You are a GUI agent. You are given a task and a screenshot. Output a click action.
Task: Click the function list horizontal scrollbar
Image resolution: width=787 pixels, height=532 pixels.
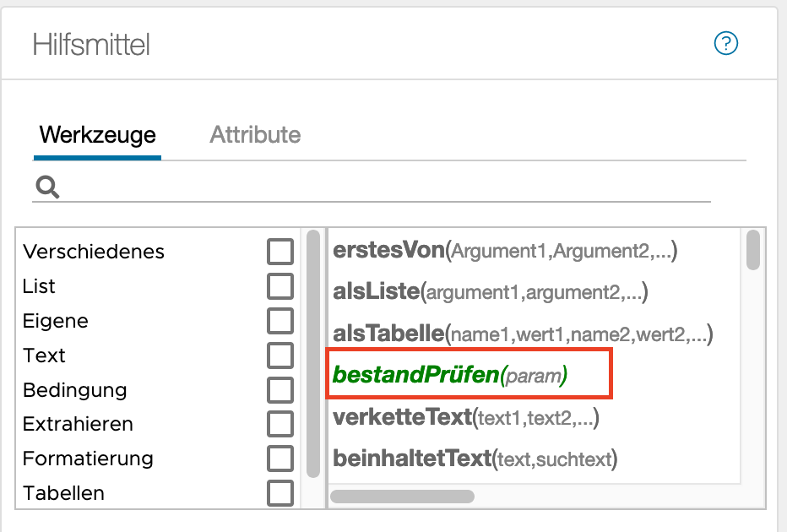click(x=402, y=496)
